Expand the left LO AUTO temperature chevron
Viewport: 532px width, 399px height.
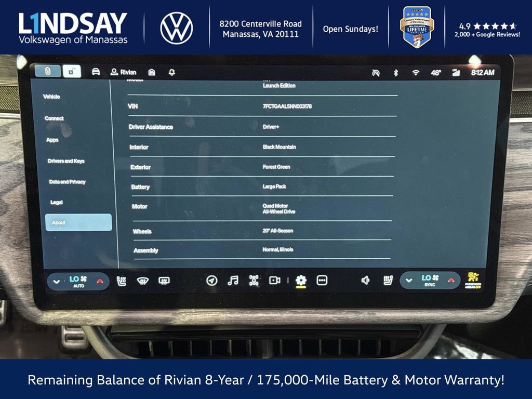pyautogui.click(x=56, y=280)
